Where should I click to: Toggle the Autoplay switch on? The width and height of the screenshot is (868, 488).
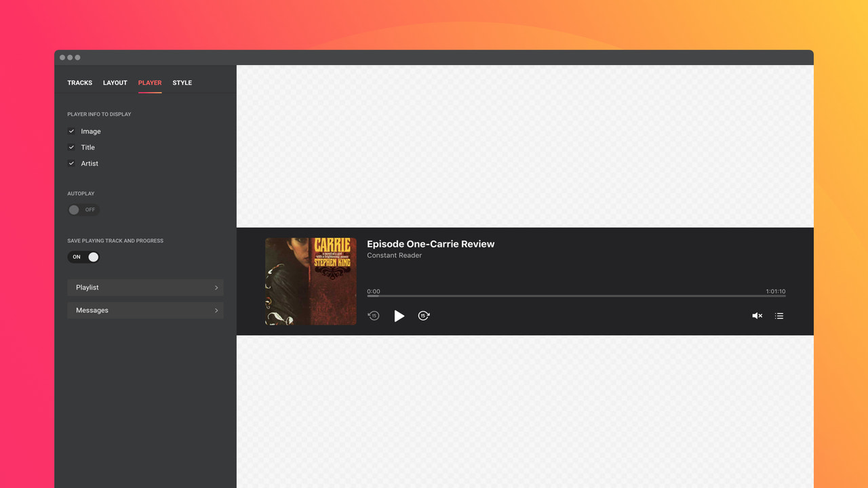click(x=83, y=209)
